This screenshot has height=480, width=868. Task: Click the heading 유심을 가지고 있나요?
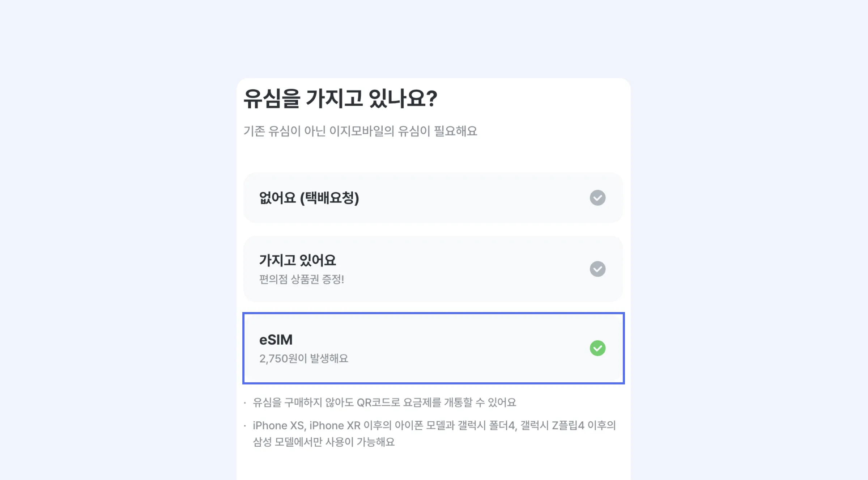pos(340,98)
